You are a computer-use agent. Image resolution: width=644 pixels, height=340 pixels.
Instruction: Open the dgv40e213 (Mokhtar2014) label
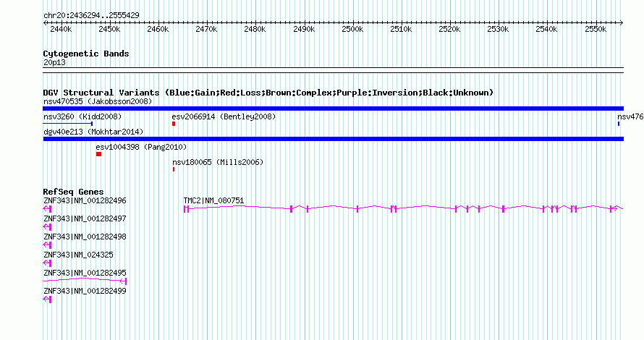coord(93,132)
